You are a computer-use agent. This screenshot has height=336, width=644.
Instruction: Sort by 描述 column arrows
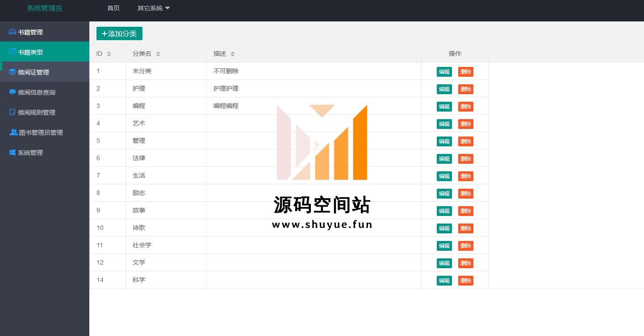(233, 54)
